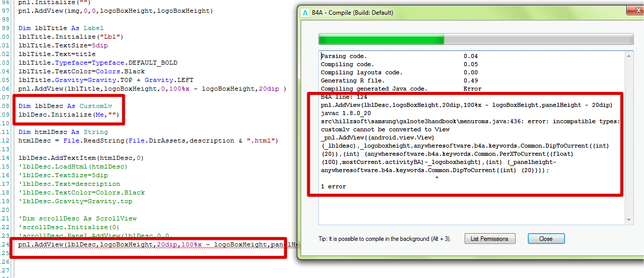
Task: Click code line "Dim lblTitle As Label"
Action: [x=61, y=28]
